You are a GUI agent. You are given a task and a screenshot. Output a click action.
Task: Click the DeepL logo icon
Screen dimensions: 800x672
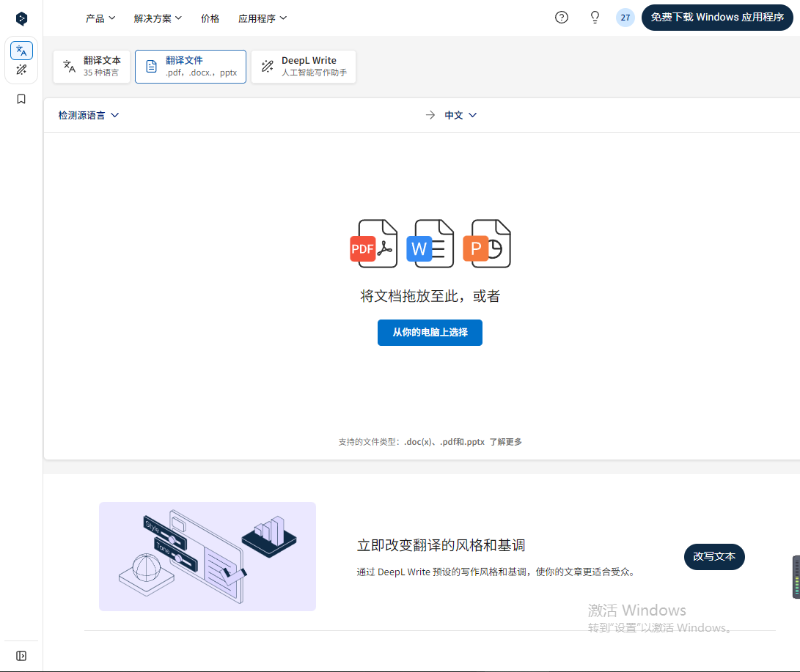21,19
